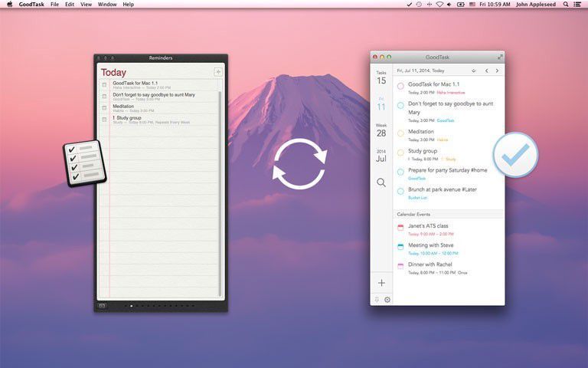
Task: Check off Study group in Reminders window
Action: pos(104,120)
